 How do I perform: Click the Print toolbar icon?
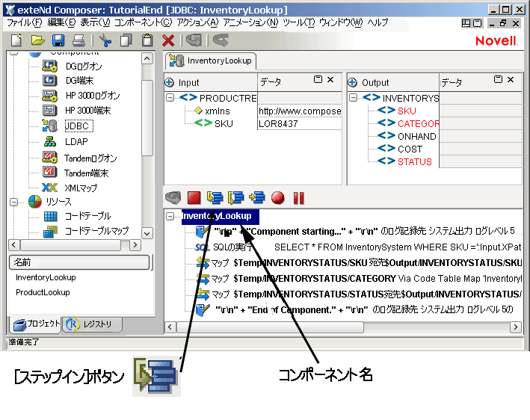coord(78,40)
